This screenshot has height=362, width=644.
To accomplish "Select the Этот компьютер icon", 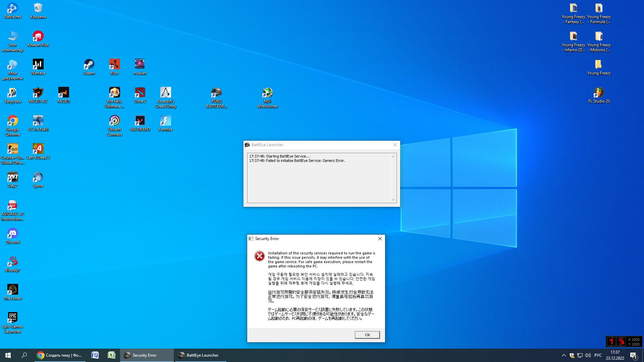I will (x=13, y=41).
